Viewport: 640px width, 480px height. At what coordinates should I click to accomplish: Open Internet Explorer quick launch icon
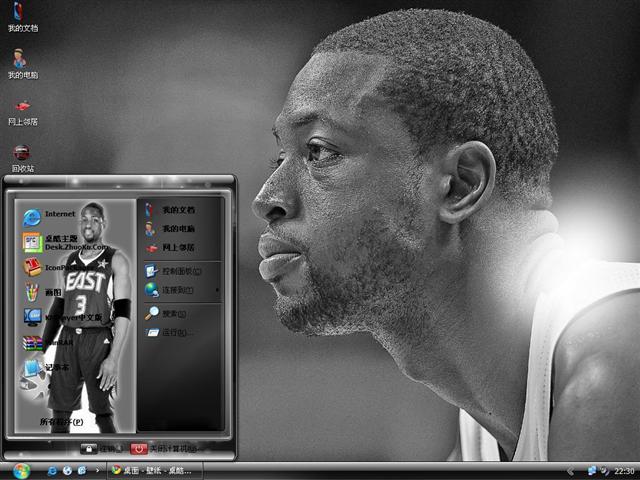coord(52,471)
